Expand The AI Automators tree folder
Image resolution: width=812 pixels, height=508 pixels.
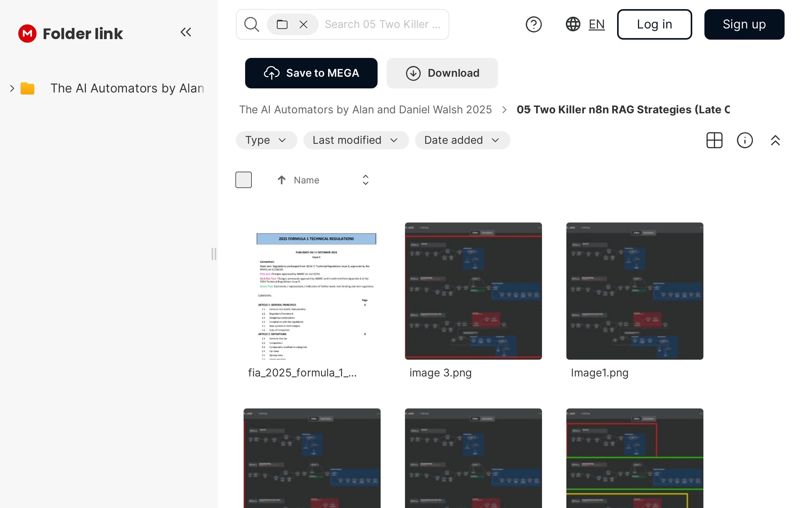pyautogui.click(x=12, y=88)
